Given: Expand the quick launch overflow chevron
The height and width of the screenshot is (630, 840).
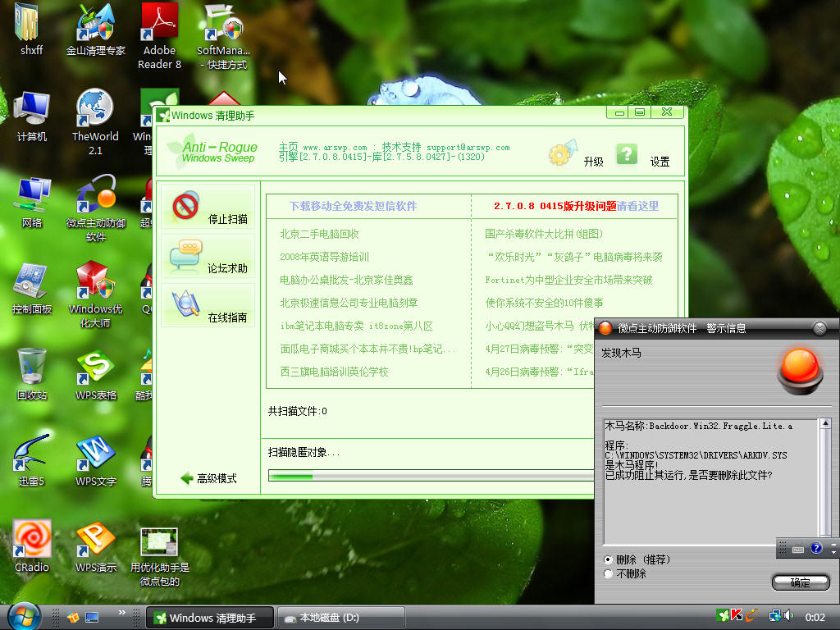Looking at the screenshot, I should pyautogui.click(x=122, y=612).
